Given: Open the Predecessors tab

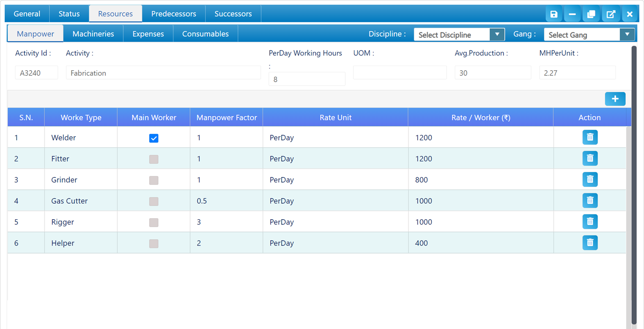Looking at the screenshot, I should [x=173, y=14].
